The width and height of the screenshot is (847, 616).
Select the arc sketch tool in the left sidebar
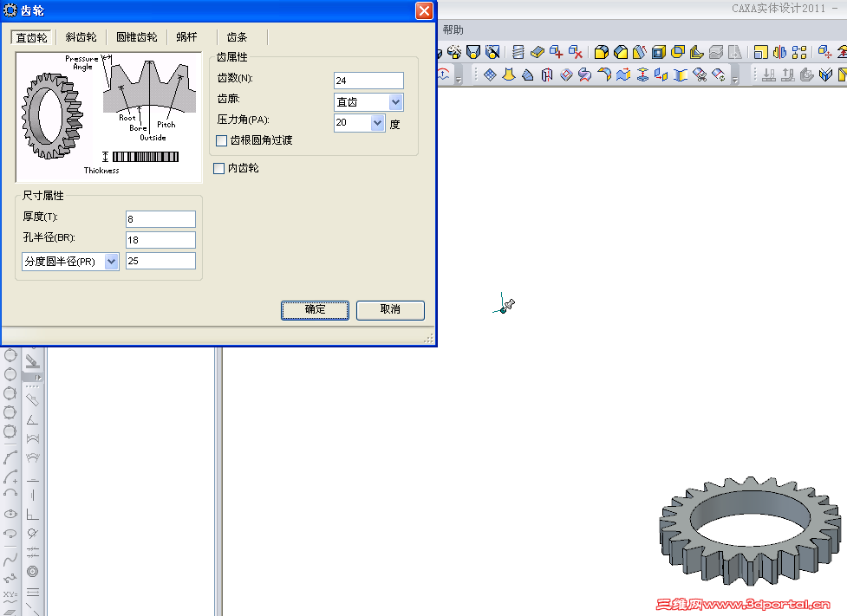(10, 457)
